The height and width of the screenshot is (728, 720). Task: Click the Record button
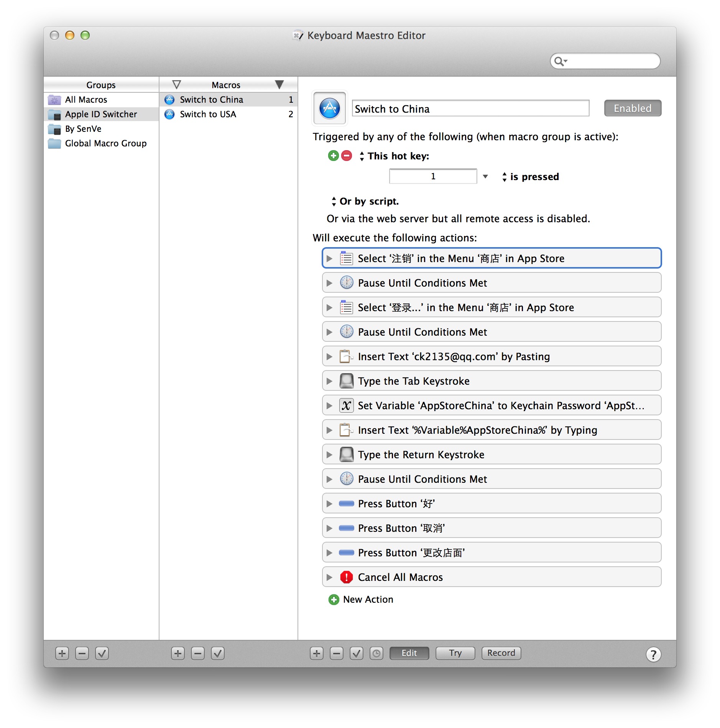click(x=501, y=653)
